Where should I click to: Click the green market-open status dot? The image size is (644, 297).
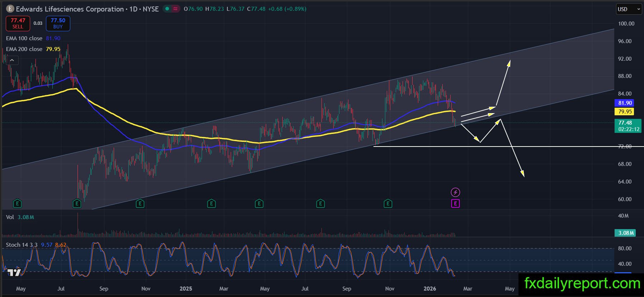coord(167,9)
